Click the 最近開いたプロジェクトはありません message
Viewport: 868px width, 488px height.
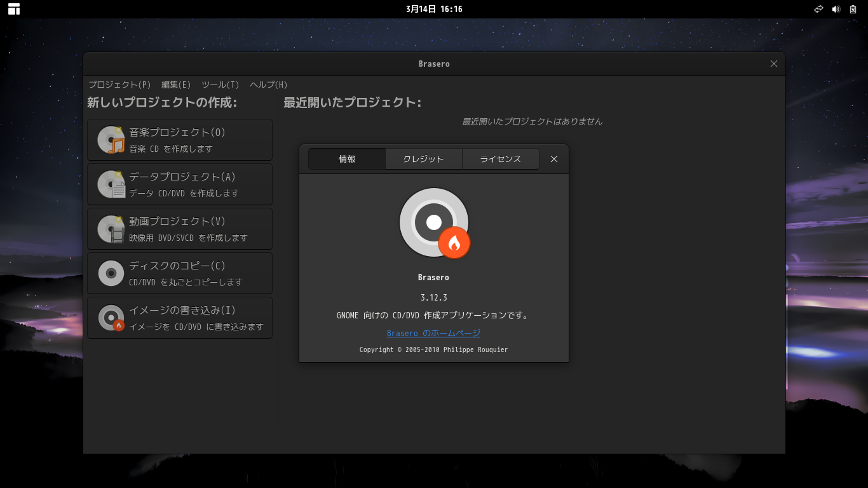(x=532, y=121)
